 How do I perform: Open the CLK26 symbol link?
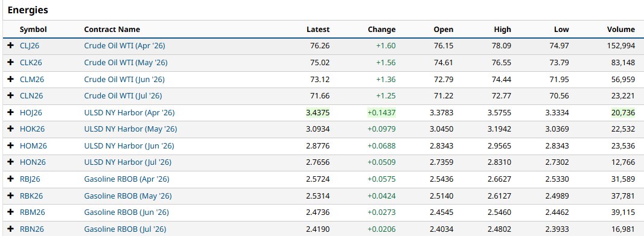pos(31,62)
